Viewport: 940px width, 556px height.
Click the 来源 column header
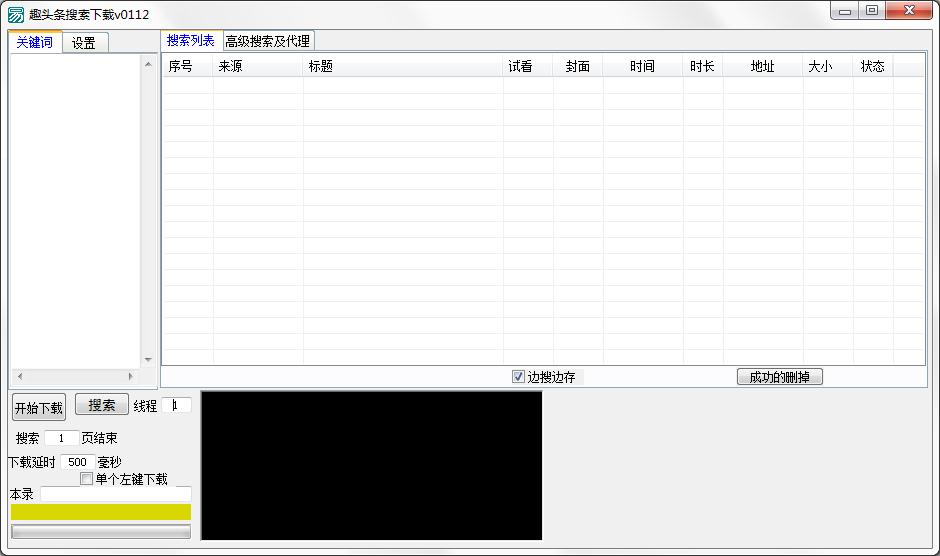point(258,66)
